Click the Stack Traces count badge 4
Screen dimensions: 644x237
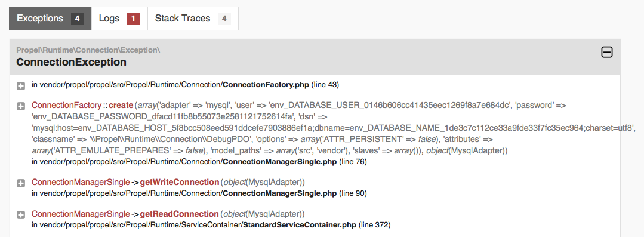224,19
